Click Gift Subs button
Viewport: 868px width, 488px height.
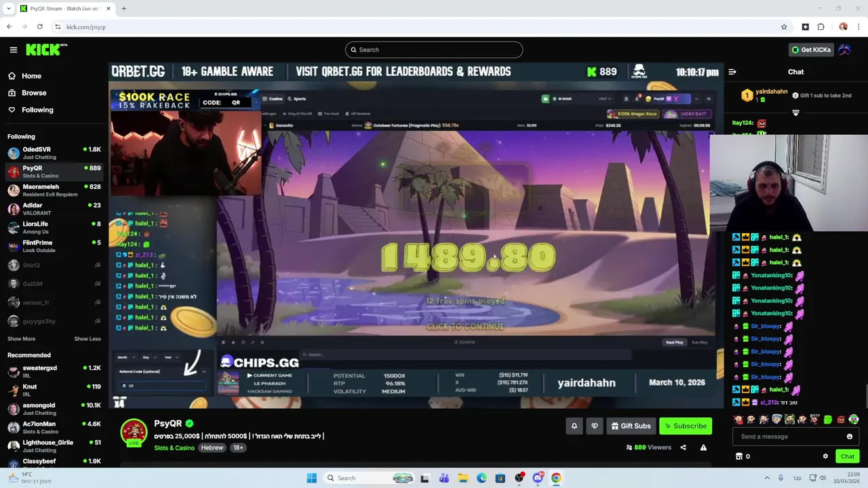tap(631, 426)
